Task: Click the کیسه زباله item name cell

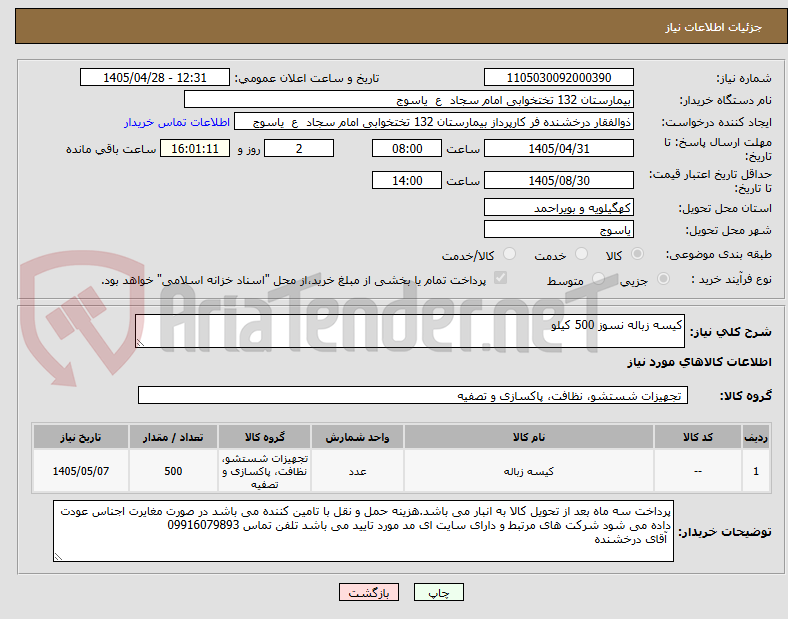Action: (x=529, y=471)
